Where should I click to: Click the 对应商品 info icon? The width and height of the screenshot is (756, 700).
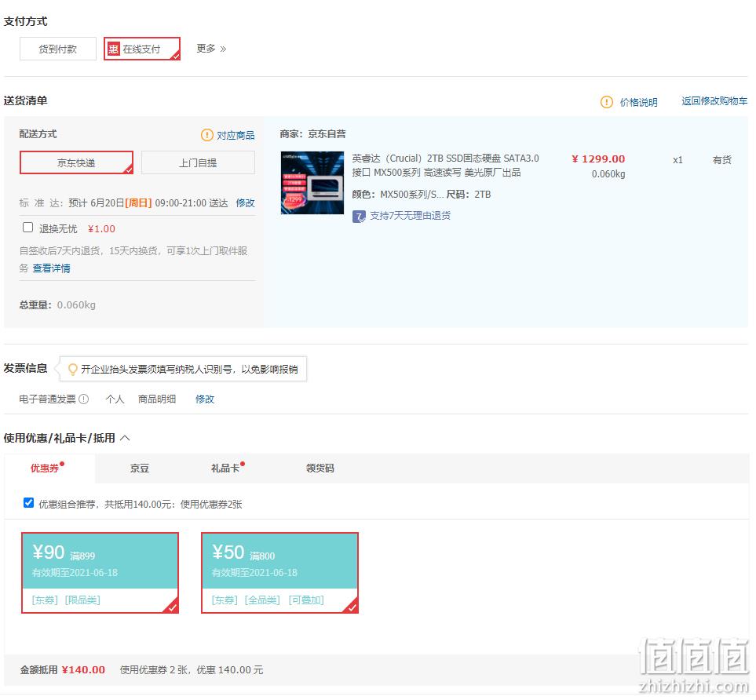coord(206,135)
